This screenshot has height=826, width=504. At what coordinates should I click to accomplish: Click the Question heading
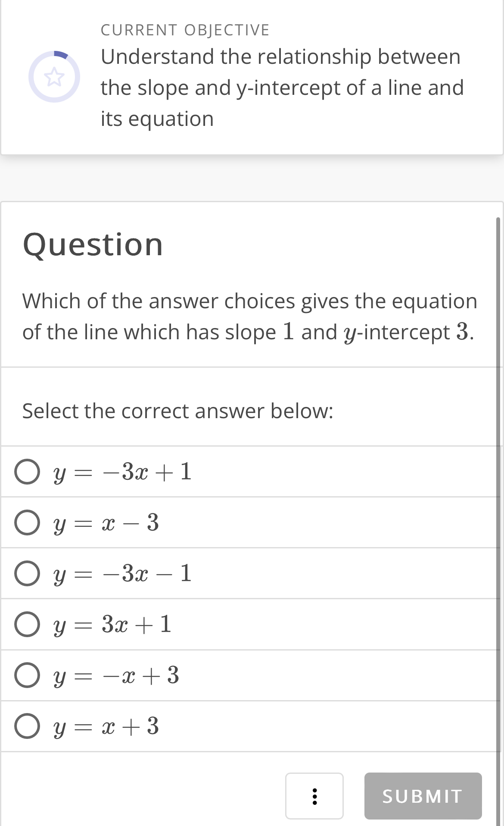(x=93, y=245)
